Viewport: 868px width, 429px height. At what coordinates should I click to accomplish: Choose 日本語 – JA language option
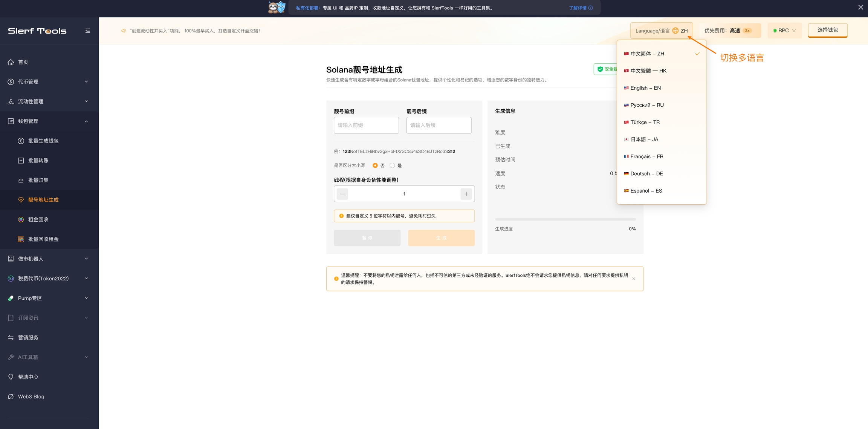point(644,139)
